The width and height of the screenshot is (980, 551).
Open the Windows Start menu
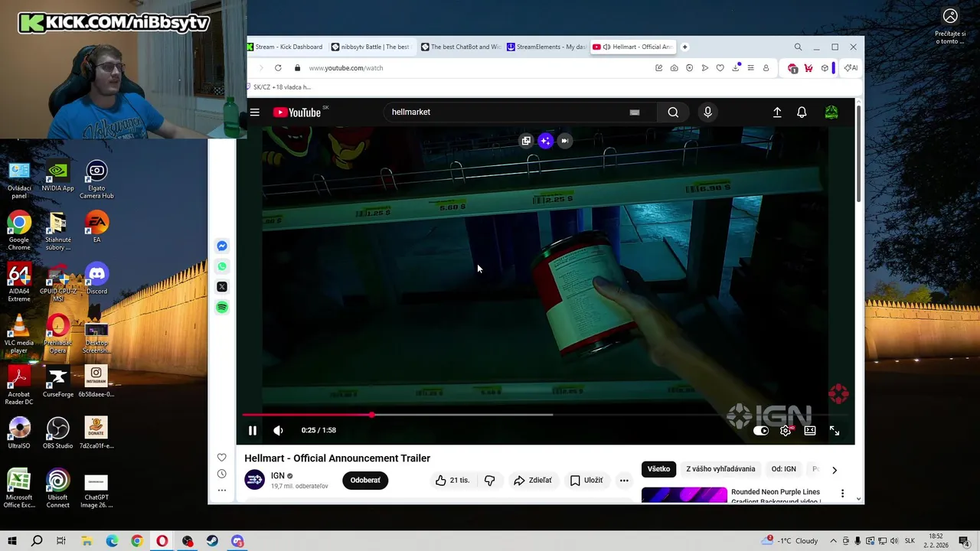pos(12,541)
